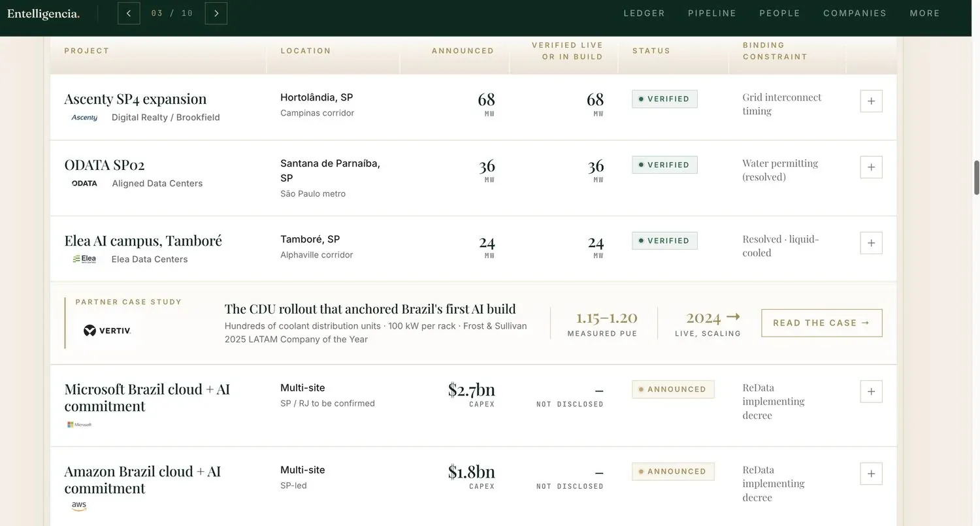Click the AWS logo
The image size is (980, 526).
[79, 506]
